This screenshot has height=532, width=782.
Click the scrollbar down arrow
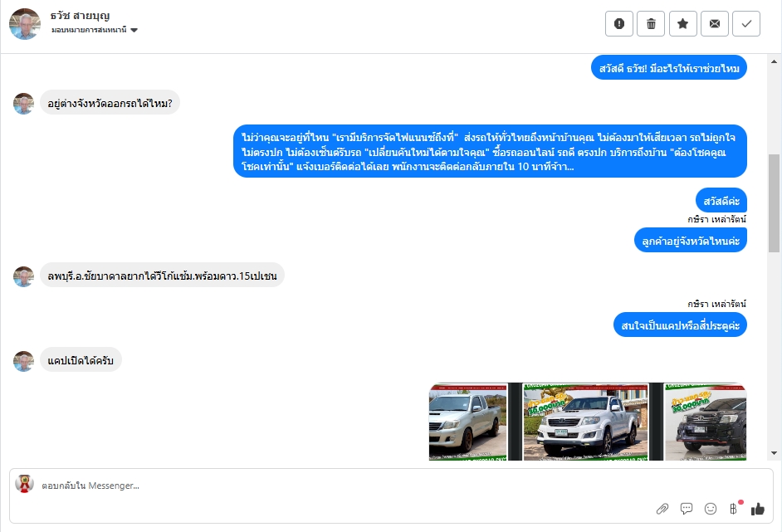(x=774, y=452)
